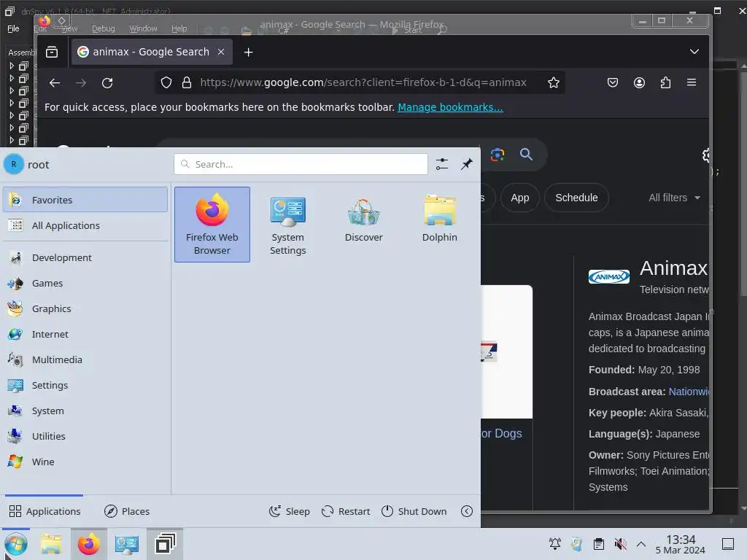
Task: Open the Graphics category
Action: [x=85, y=308]
